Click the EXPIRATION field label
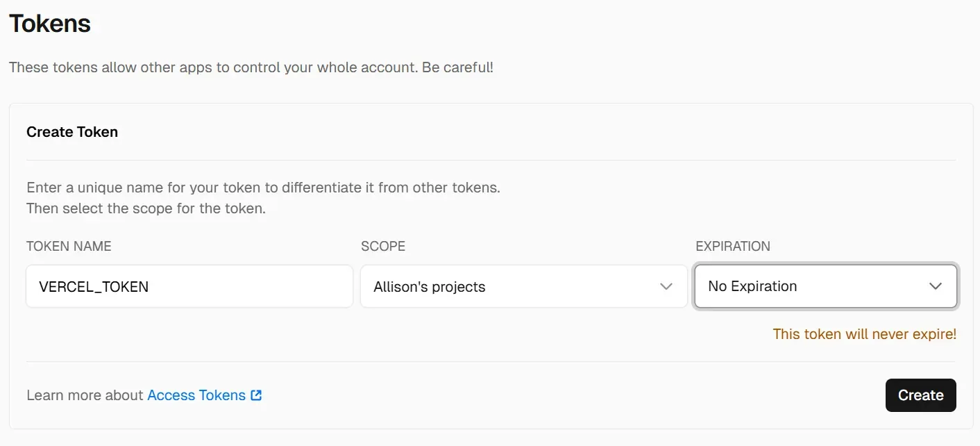Image resolution: width=980 pixels, height=446 pixels. click(733, 246)
